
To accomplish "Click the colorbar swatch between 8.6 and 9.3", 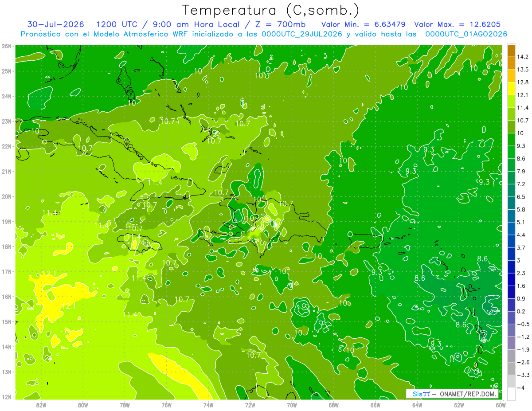I will (511, 152).
